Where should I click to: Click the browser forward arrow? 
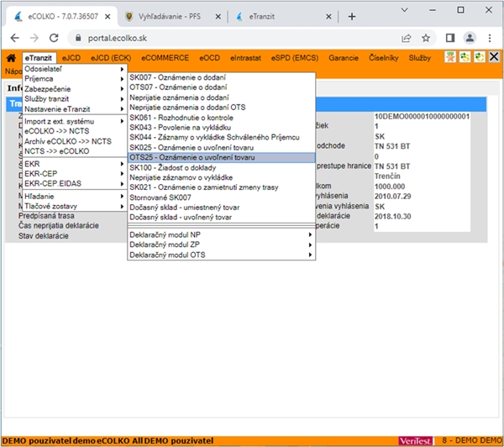point(34,38)
